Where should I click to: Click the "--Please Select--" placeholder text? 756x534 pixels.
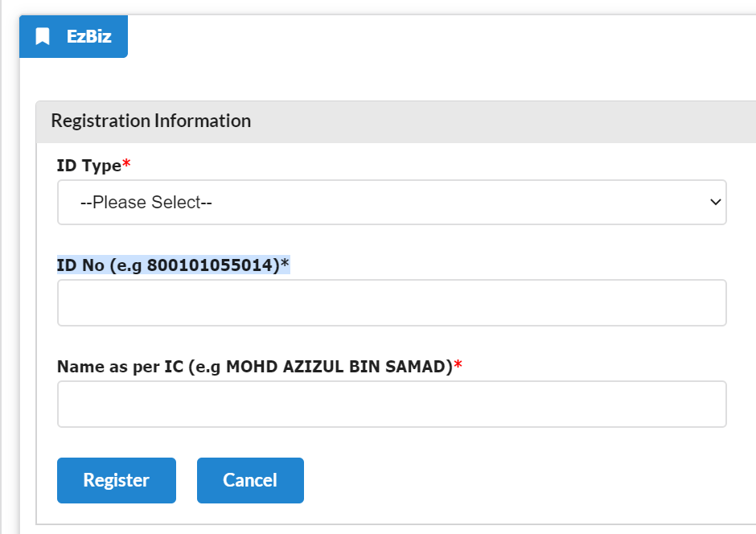[146, 202]
